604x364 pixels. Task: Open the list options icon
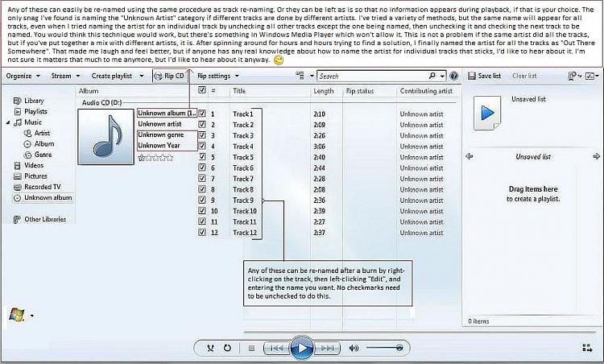tap(573, 76)
